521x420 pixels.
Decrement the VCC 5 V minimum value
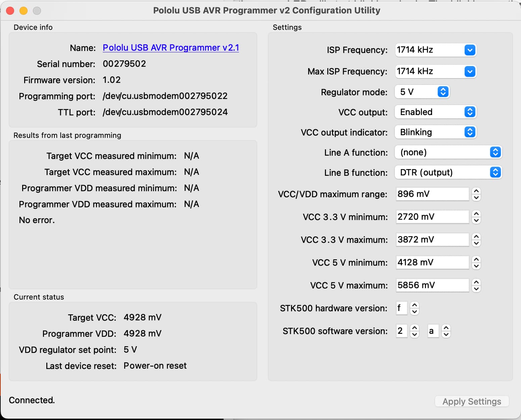pyautogui.click(x=476, y=266)
